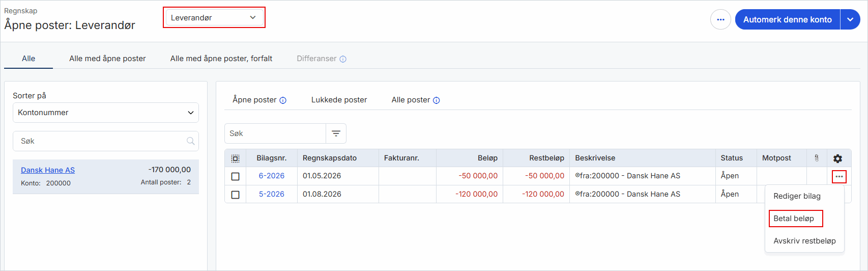Click info icon beside Alle poster tab

[436, 100]
